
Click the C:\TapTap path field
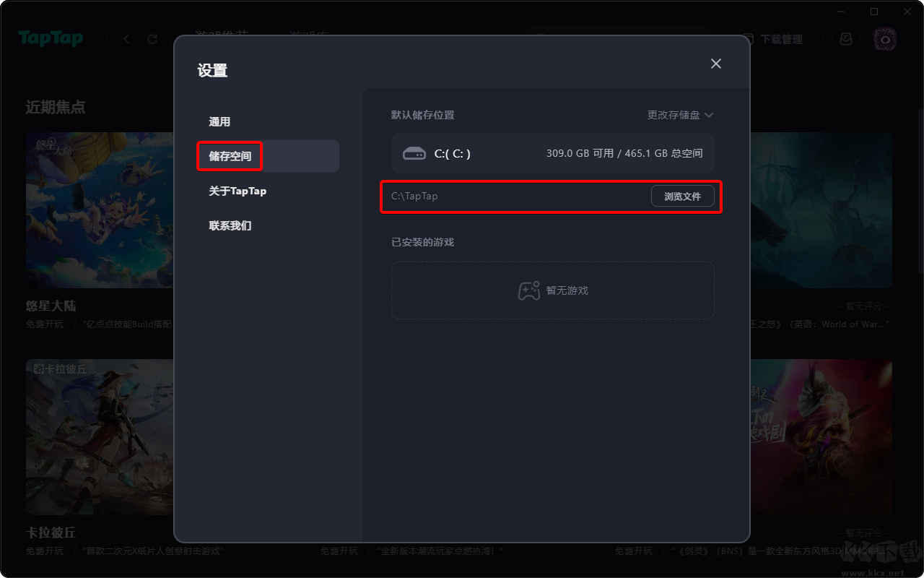click(x=518, y=196)
